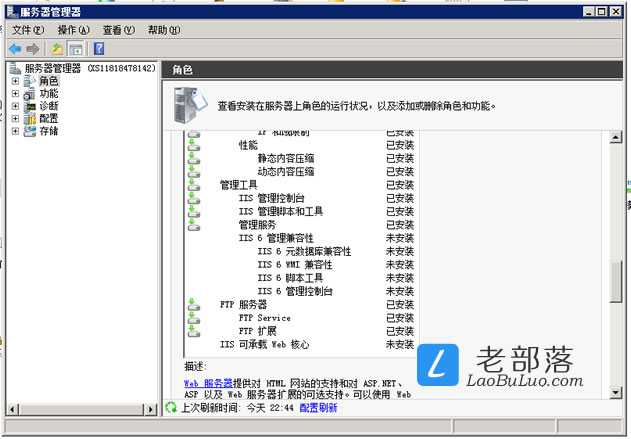Viewport: 631px width, 439px height.
Task: Click the vertical scrollbar up arrow
Action: [x=616, y=137]
